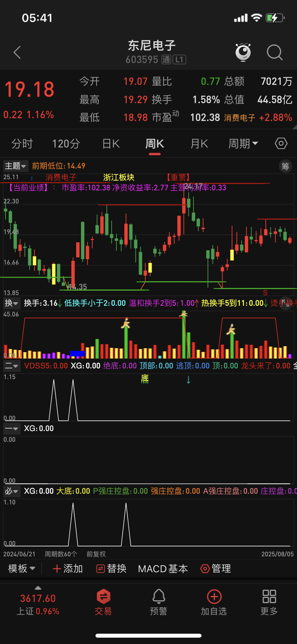Tap the 14.35 low price marker
Image resolution: width=297 pixels, height=644 pixels.
[77, 287]
